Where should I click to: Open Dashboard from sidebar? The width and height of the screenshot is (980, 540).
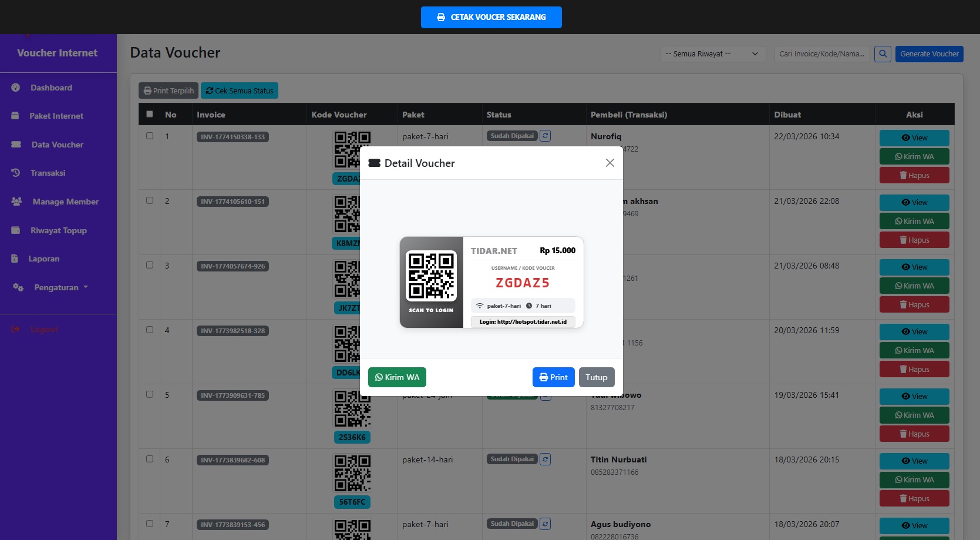pyautogui.click(x=51, y=88)
